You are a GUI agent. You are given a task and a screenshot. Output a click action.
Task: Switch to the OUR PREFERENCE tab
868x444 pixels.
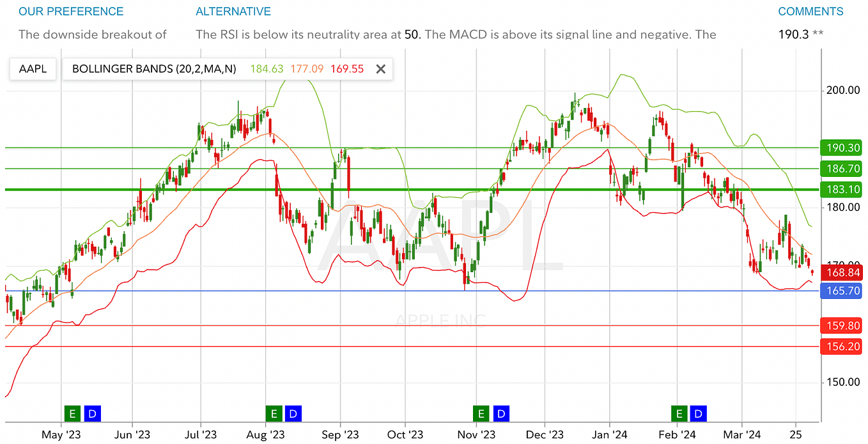(x=70, y=11)
